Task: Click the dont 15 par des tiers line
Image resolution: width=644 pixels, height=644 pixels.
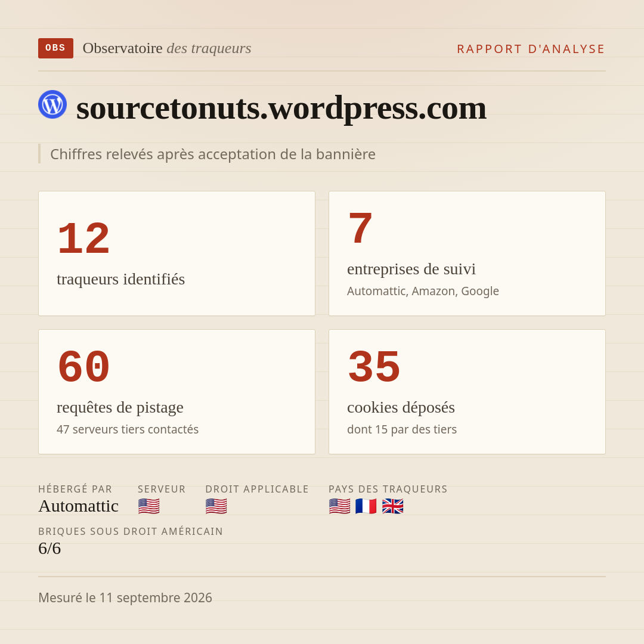Action: click(402, 429)
